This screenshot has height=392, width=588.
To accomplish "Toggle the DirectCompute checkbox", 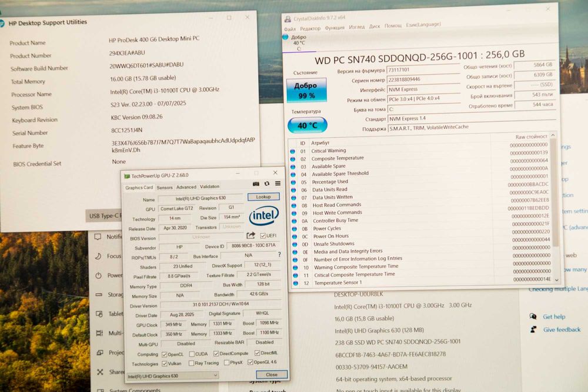I will (x=216, y=353).
